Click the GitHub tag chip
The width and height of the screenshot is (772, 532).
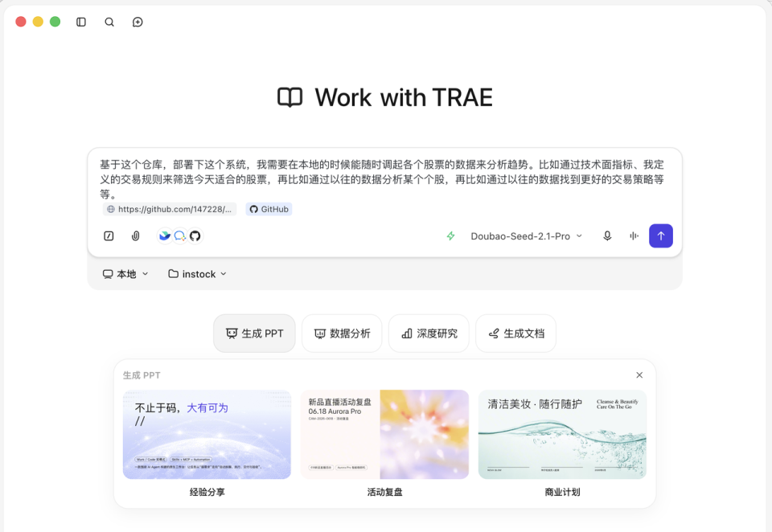(x=269, y=209)
